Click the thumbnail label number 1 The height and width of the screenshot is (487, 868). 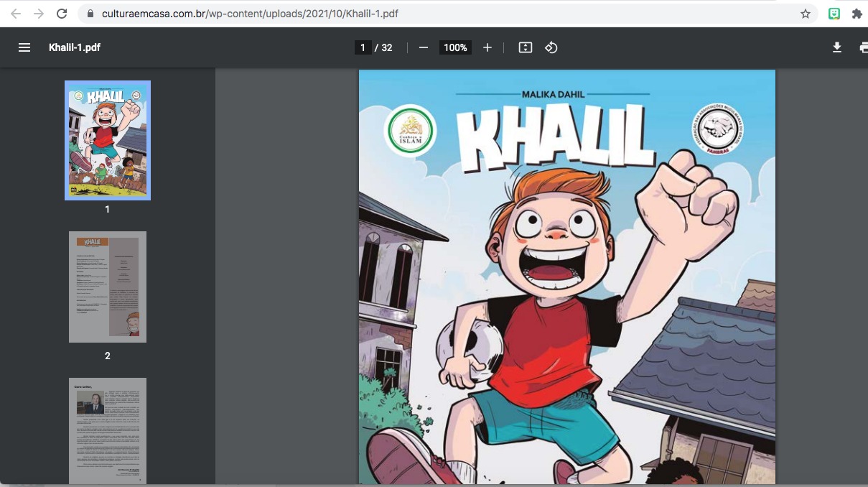[x=108, y=209]
